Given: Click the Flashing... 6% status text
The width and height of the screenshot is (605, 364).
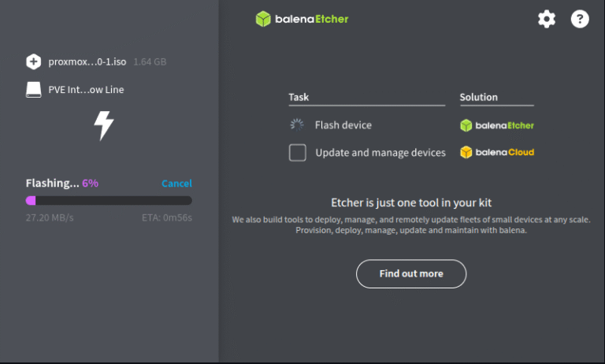Looking at the screenshot, I should click(62, 183).
